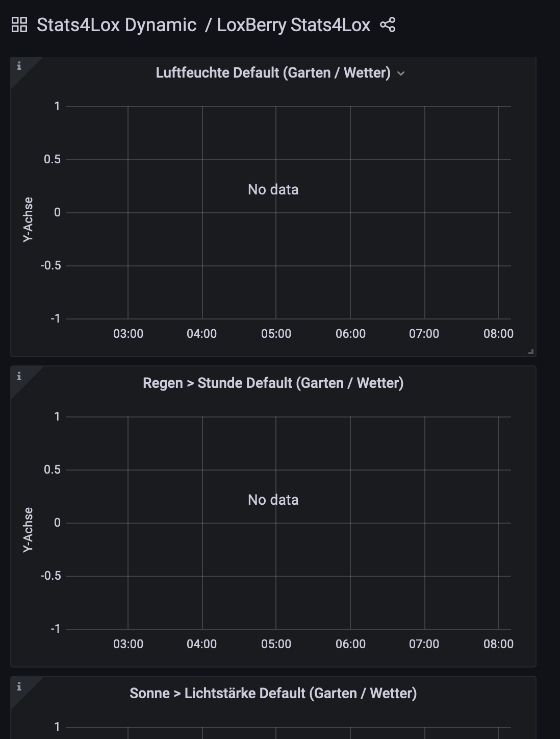Click info icon on Regen > Stunde panel
This screenshot has width=560, height=739.
tap(19, 376)
